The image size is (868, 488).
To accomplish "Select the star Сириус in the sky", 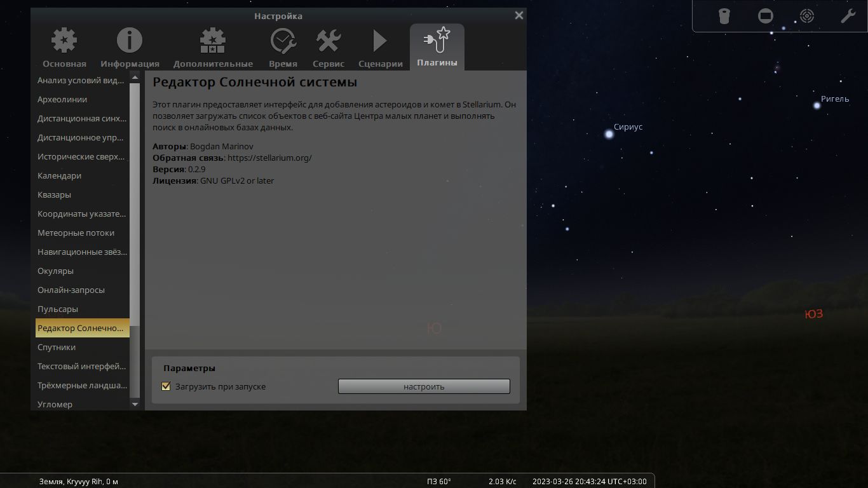I will click(x=609, y=134).
